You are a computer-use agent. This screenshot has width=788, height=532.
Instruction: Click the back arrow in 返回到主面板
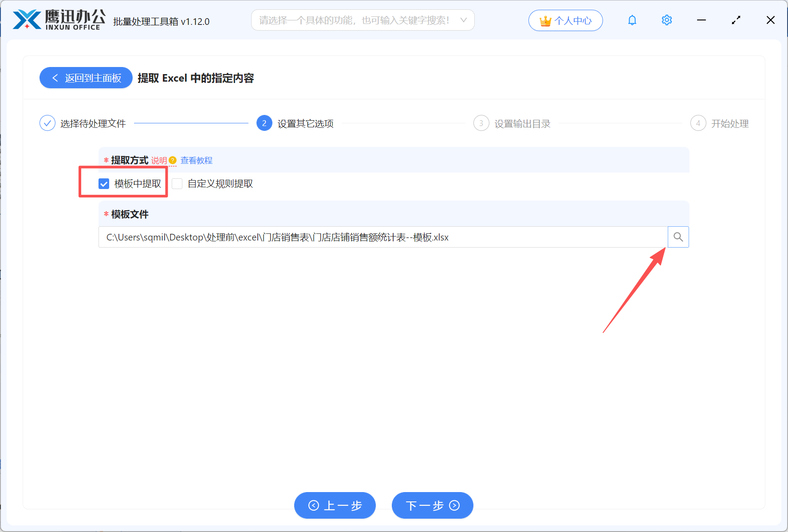click(x=55, y=78)
